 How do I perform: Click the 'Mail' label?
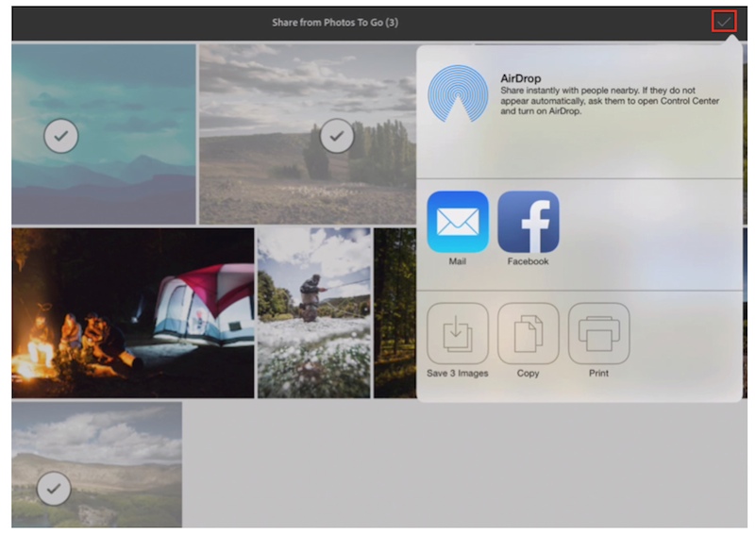click(457, 261)
